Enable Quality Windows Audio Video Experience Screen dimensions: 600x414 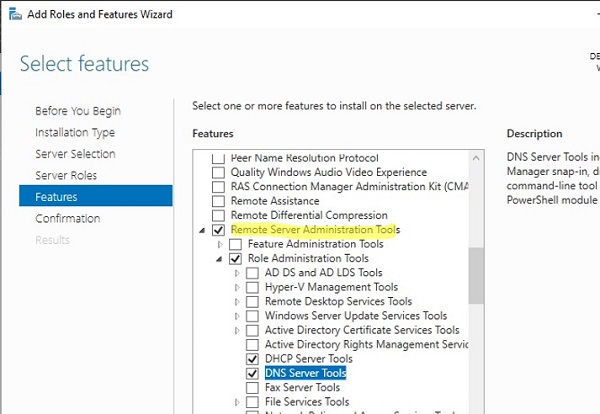(219, 172)
